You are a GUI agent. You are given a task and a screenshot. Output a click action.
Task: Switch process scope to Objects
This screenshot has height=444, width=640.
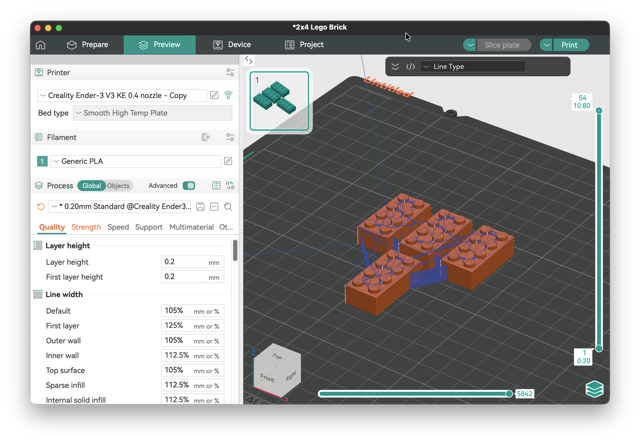(x=118, y=186)
